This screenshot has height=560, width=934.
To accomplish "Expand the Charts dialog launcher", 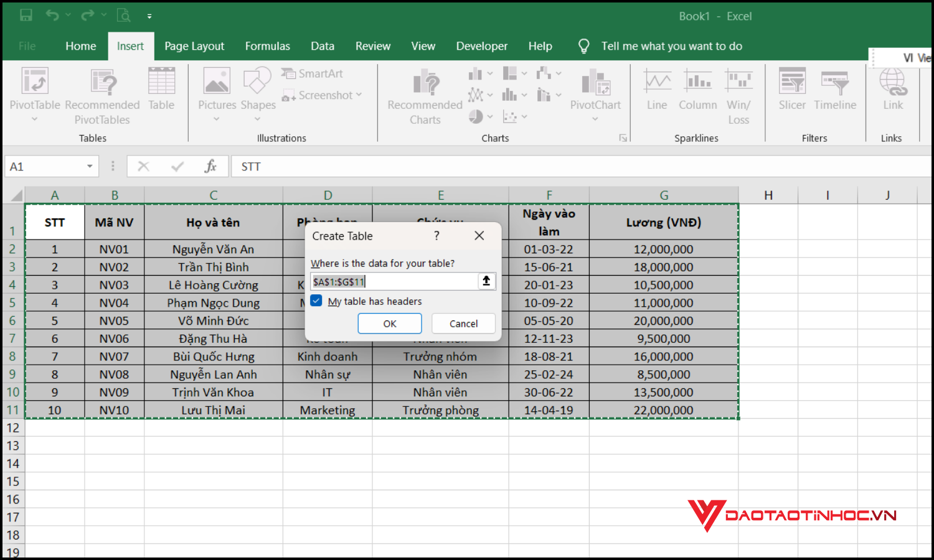I will coord(623,138).
